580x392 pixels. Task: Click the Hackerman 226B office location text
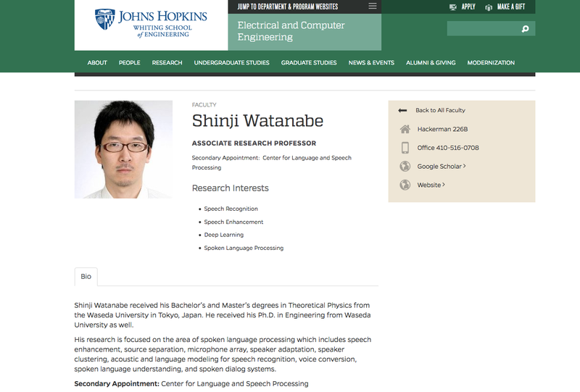442,129
